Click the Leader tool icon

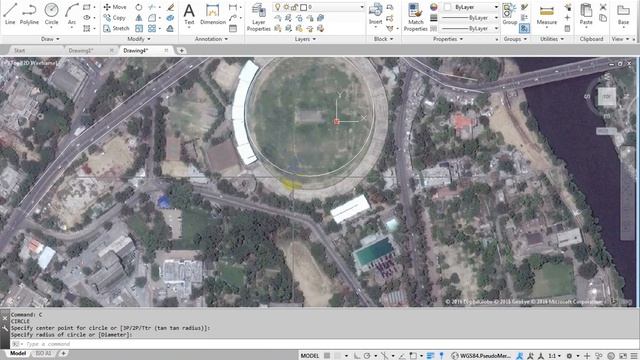click(233, 18)
